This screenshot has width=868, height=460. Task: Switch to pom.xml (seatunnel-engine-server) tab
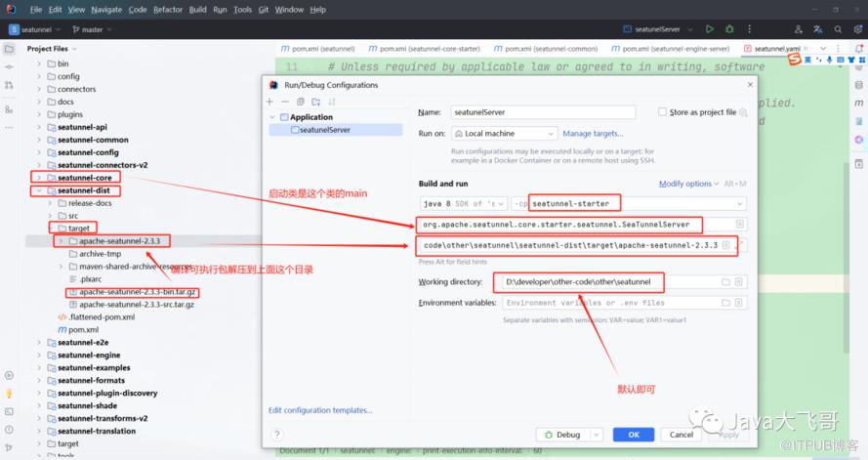(670, 49)
